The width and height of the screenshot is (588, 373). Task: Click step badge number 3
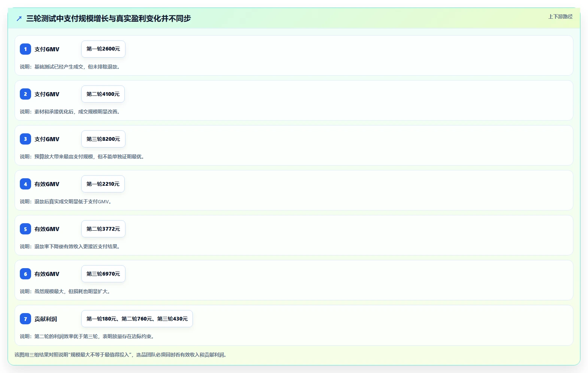click(x=25, y=139)
